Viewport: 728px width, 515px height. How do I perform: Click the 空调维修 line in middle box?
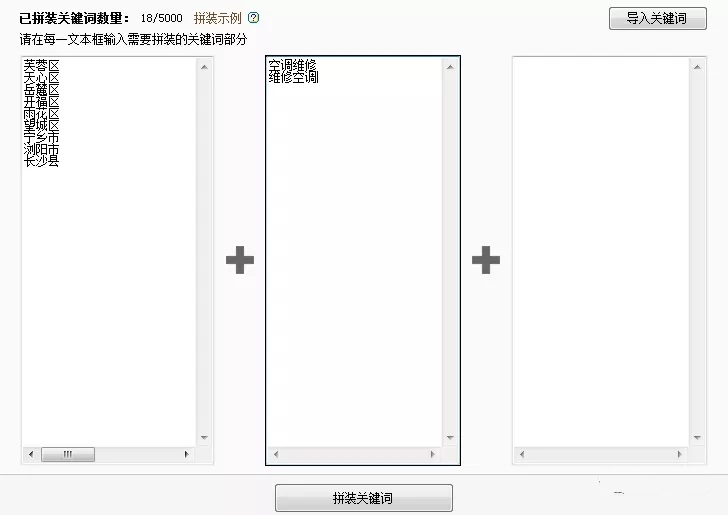point(292,65)
